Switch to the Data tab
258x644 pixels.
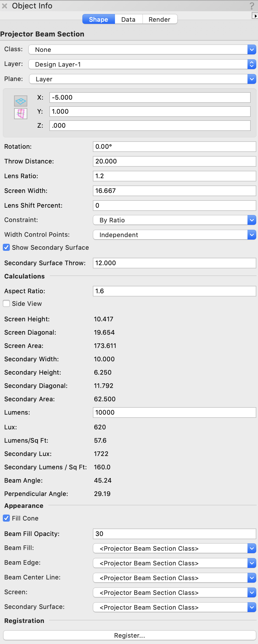pos(128,20)
